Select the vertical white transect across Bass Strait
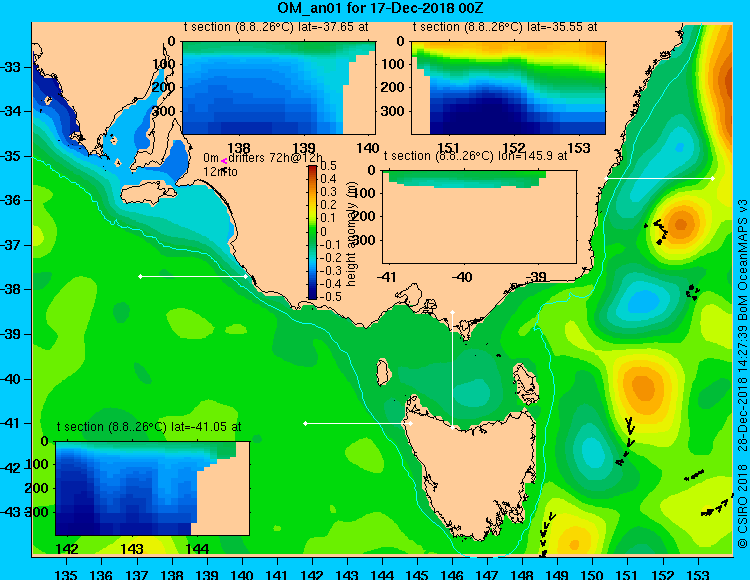The image size is (750, 580). click(452, 370)
